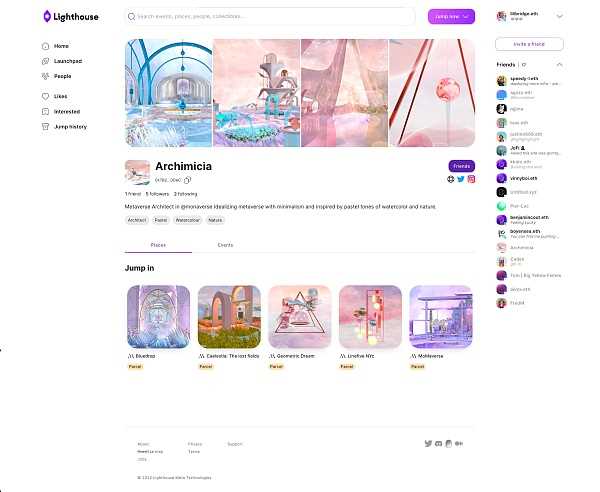Viewport: 600px width, 492px height.
Task: Open the Geometric Dream place thumbnail
Action: (300, 317)
